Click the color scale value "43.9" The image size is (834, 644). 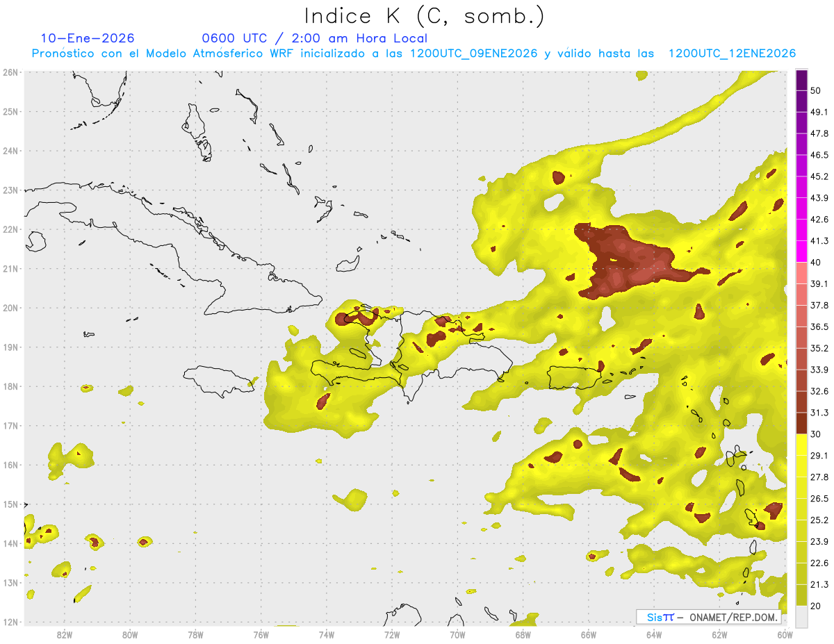[819, 198]
